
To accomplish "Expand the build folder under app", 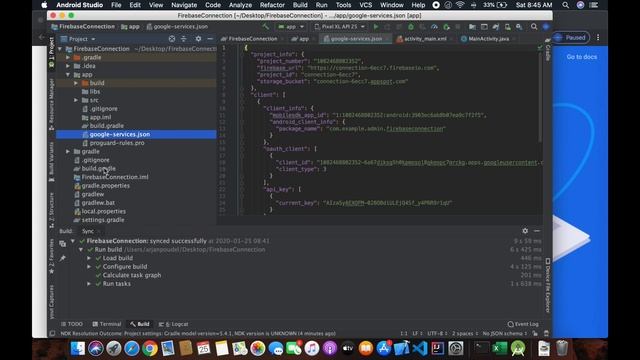I will (76, 83).
